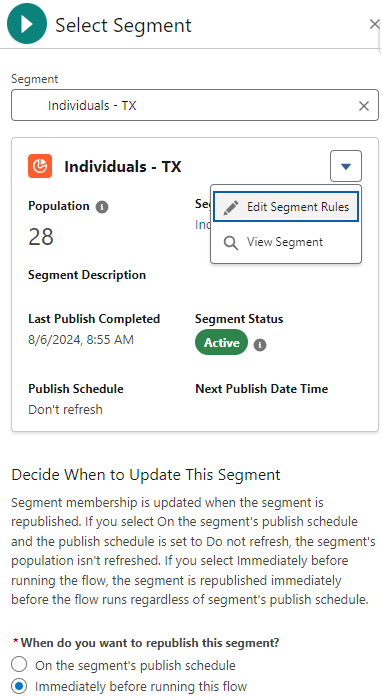Click the magnifier icon for View Segment
Viewport: 382px width, 697px height.
point(231,243)
